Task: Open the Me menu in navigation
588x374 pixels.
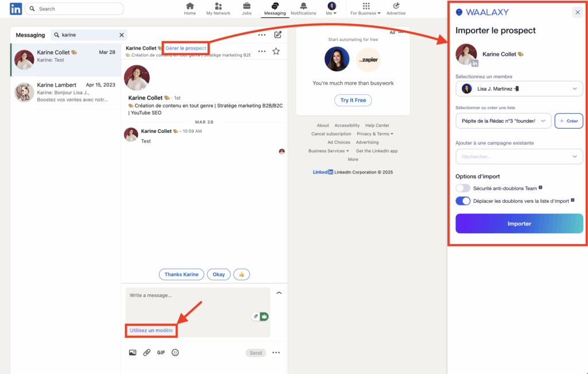Action: pos(331,7)
